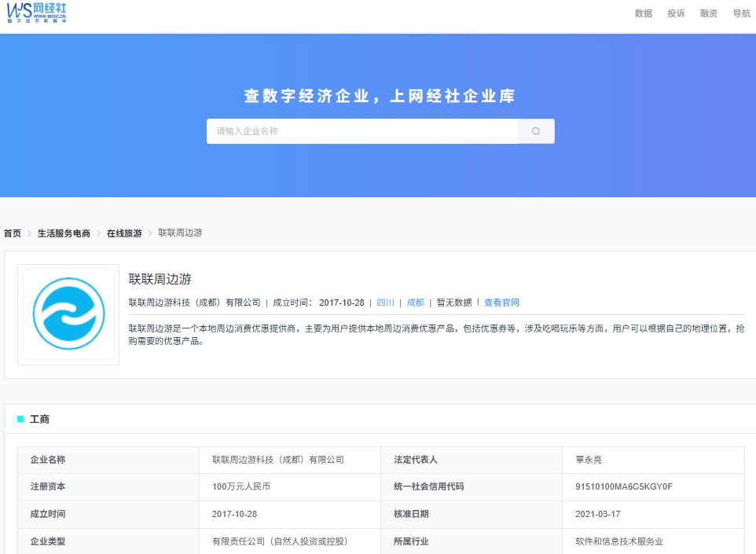The image size is (756, 554).
Task: Open the 投诉 navigation item
Action: [x=676, y=13]
